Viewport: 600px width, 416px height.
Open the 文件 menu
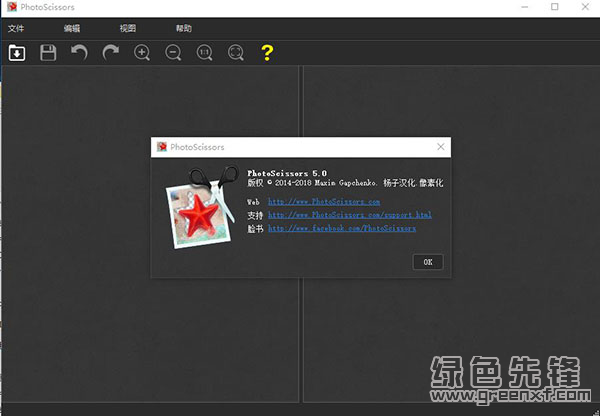point(16,28)
